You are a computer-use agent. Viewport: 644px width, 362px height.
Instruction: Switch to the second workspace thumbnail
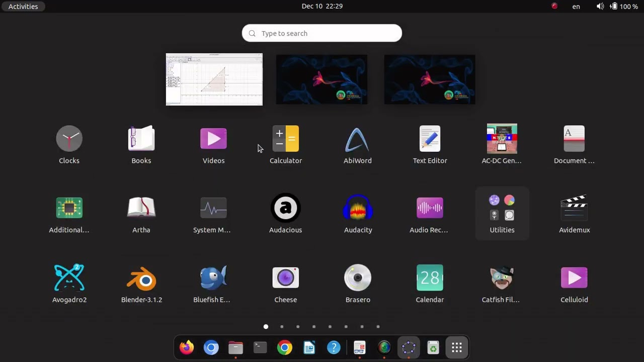tap(321, 79)
